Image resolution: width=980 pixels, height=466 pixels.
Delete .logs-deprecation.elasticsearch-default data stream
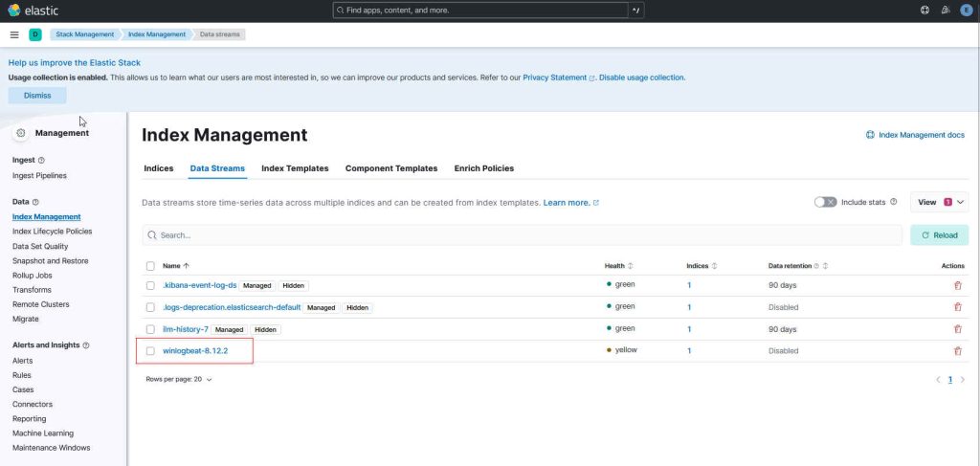[x=957, y=307]
